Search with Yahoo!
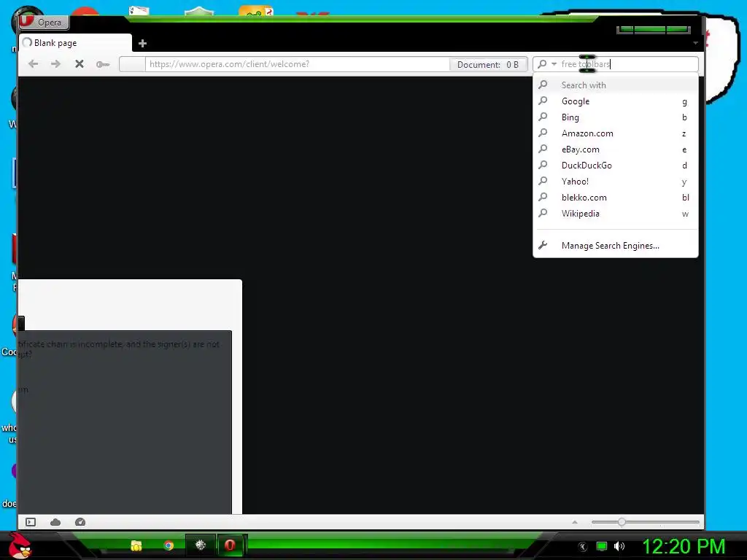 (x=616, y=182)
